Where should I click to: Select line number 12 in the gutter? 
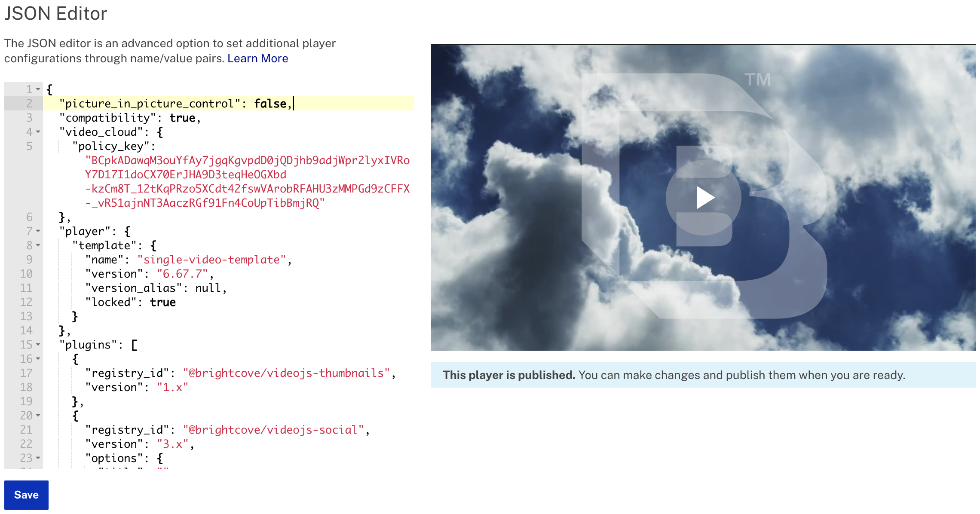pyautogui.click(x=26, y=302)
